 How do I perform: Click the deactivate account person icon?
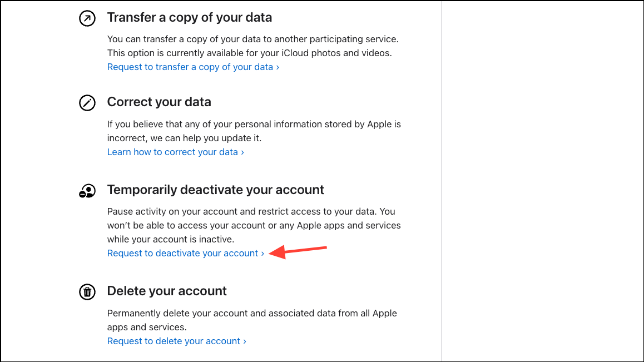coord(87,191)
